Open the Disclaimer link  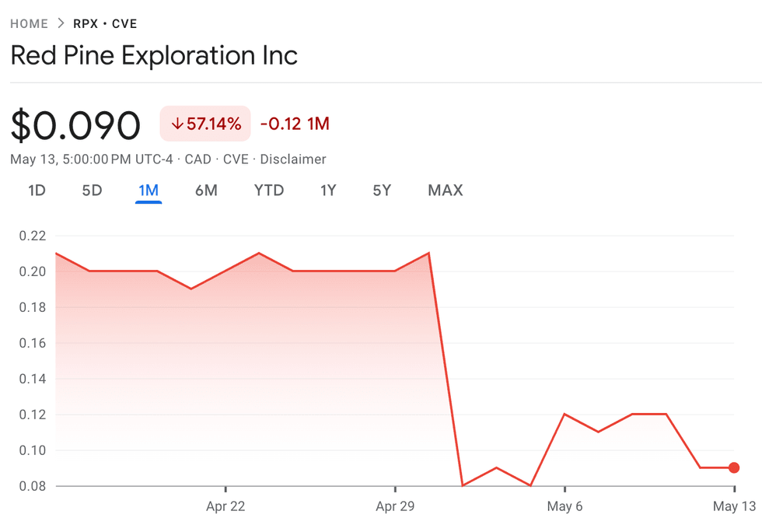coord(293,159)
